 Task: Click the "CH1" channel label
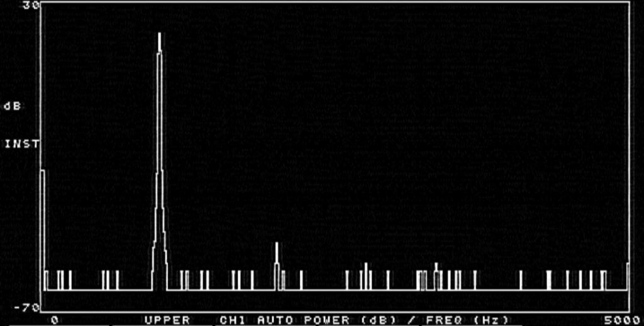pos(235,320)
